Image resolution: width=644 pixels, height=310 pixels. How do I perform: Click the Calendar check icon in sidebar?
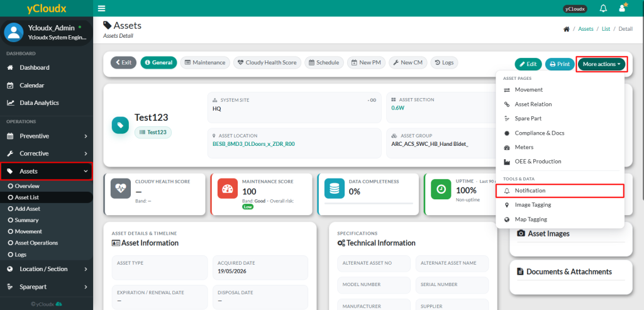coord(11,86)
